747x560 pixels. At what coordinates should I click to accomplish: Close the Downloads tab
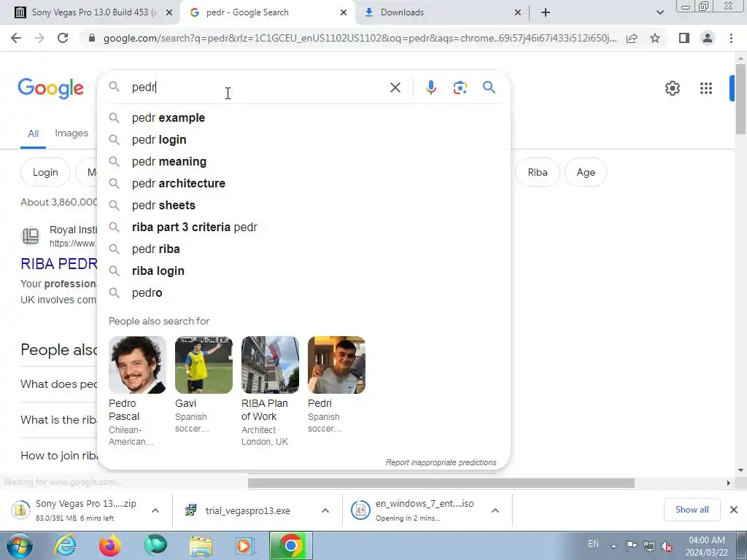518,12
